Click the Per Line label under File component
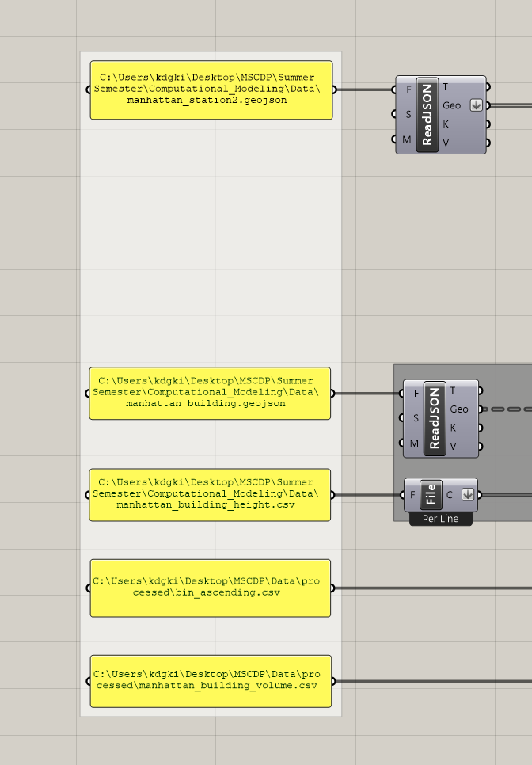The height and width of the screenshot is (765, 532). (440, 519)
